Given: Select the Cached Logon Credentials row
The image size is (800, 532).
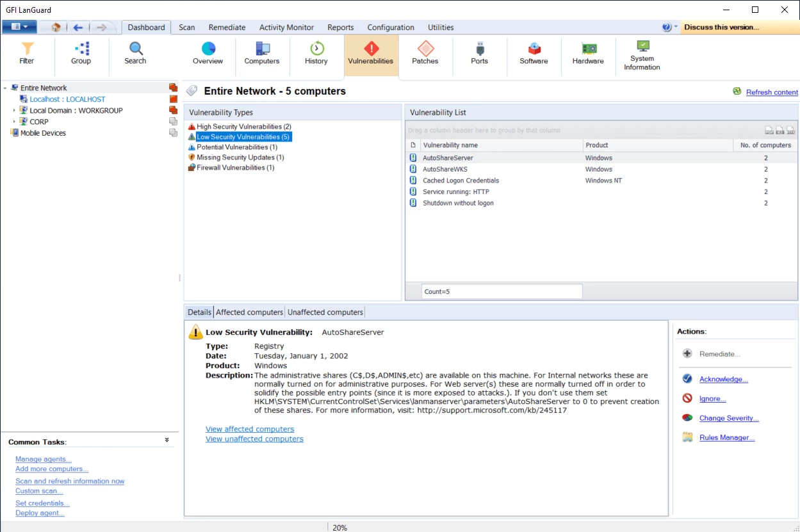Looking at the screenshot, I should (461, 181).
